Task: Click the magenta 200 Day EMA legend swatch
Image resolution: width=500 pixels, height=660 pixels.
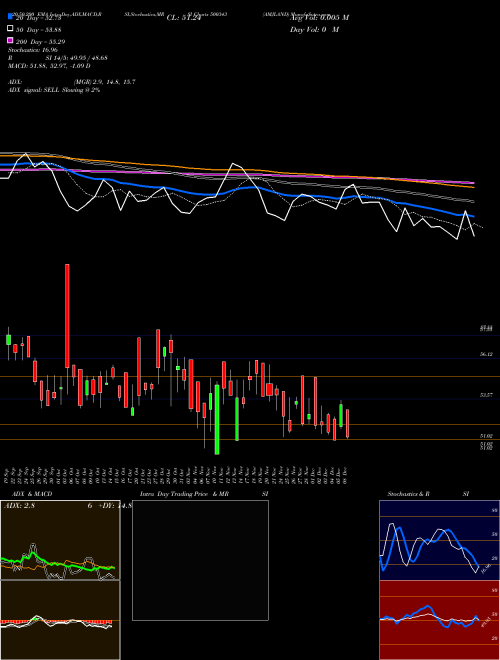Action: click(10, 40)
